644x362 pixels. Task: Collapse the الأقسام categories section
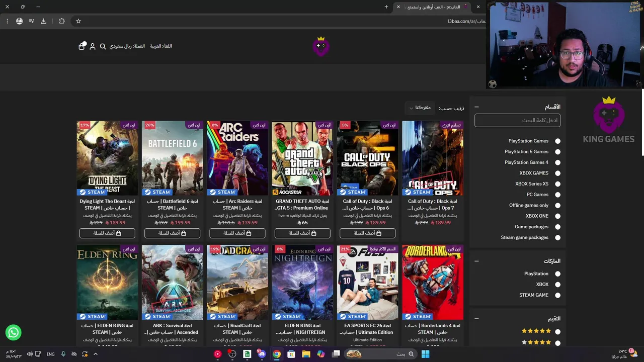pyautogui.click(x=476, y=107)
